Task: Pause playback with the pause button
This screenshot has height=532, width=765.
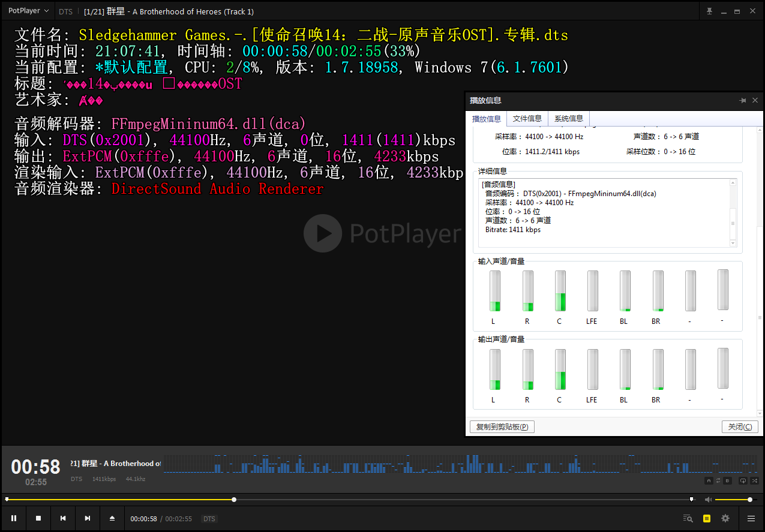Action: (x=14, y=518)
